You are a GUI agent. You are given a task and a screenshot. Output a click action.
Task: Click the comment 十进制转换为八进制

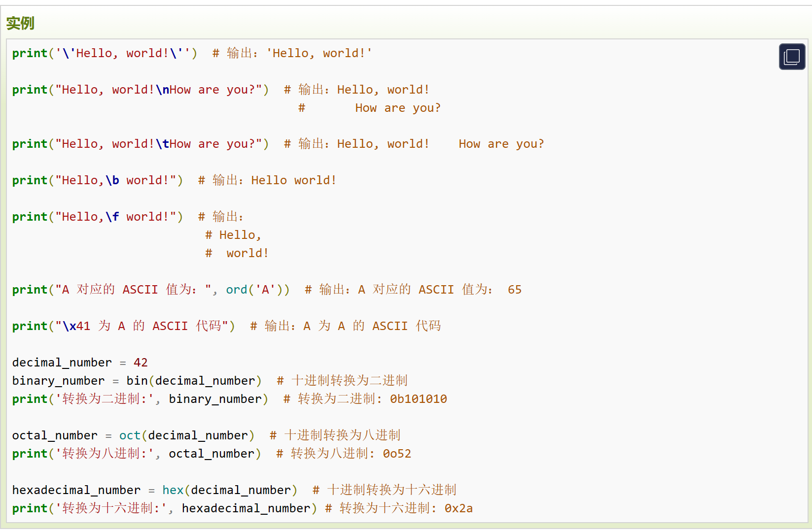tap(335, 435)
